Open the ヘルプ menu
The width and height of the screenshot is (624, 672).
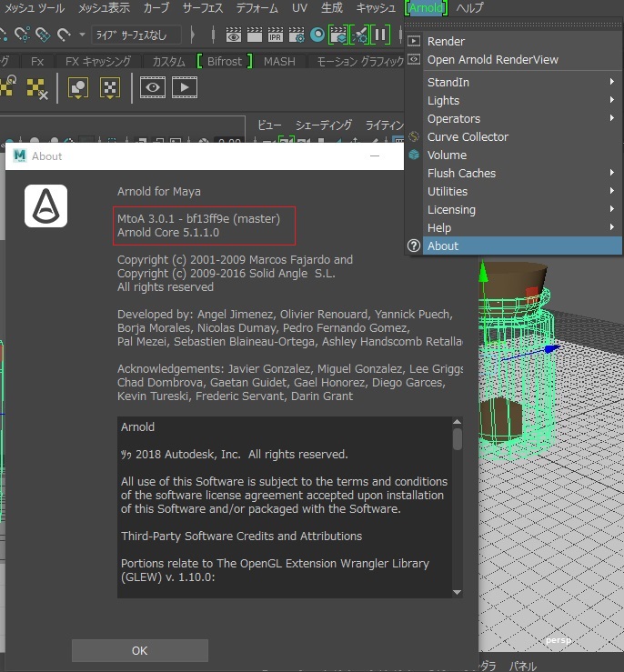click(469, 8)
